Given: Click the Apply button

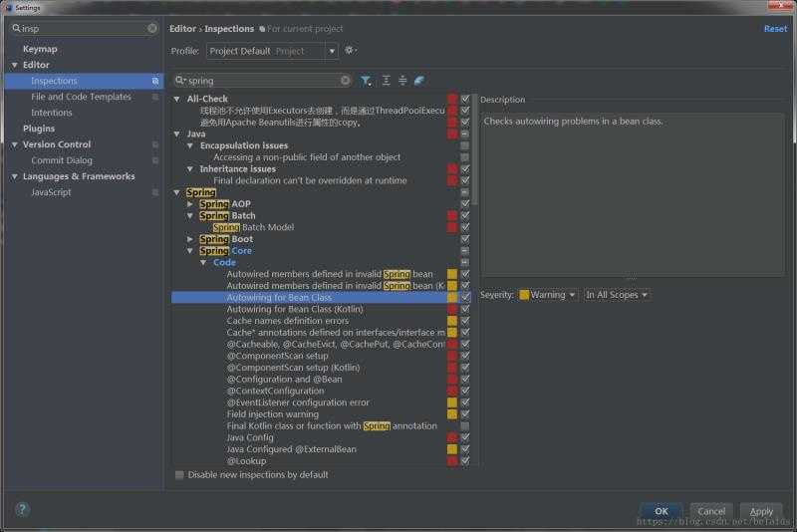Looking at the screenshot, I should coord(761,511).
